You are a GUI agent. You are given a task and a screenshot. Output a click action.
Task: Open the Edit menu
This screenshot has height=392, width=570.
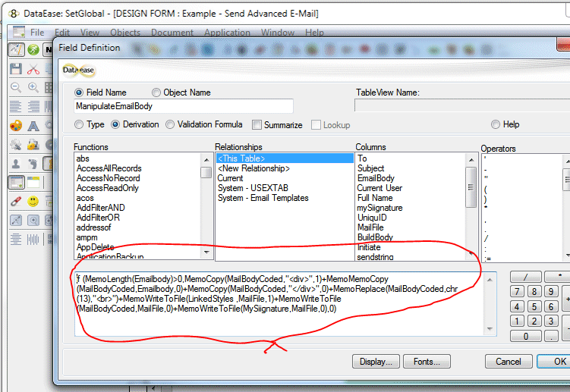tap(62, 33)
